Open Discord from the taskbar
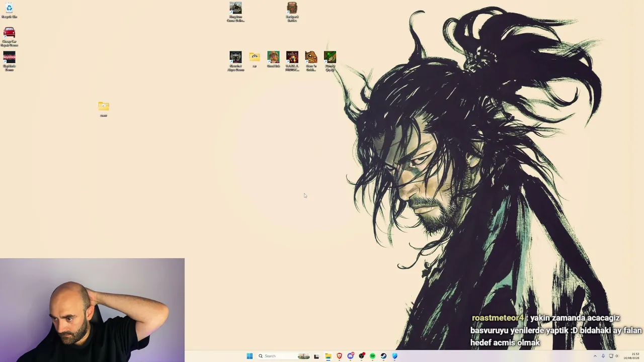Image resolution: width=644 pixels, height=362 pixels. click(x=350, y=356)
